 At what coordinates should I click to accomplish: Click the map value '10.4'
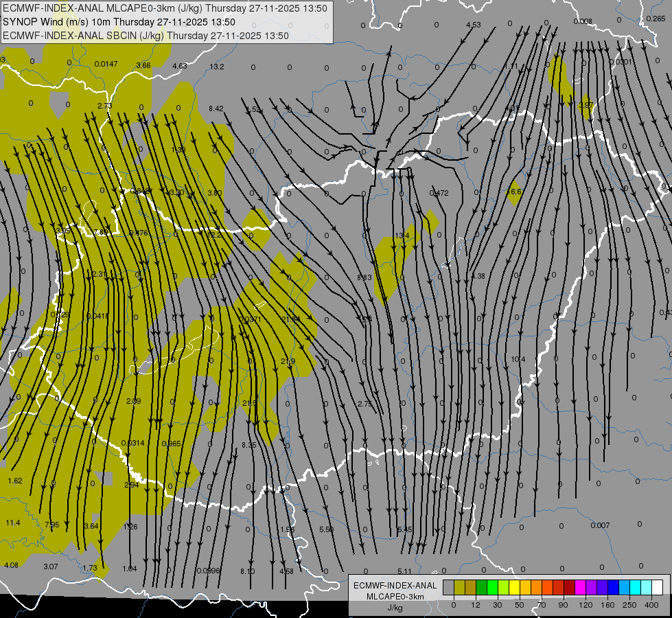tap(518, 359)
